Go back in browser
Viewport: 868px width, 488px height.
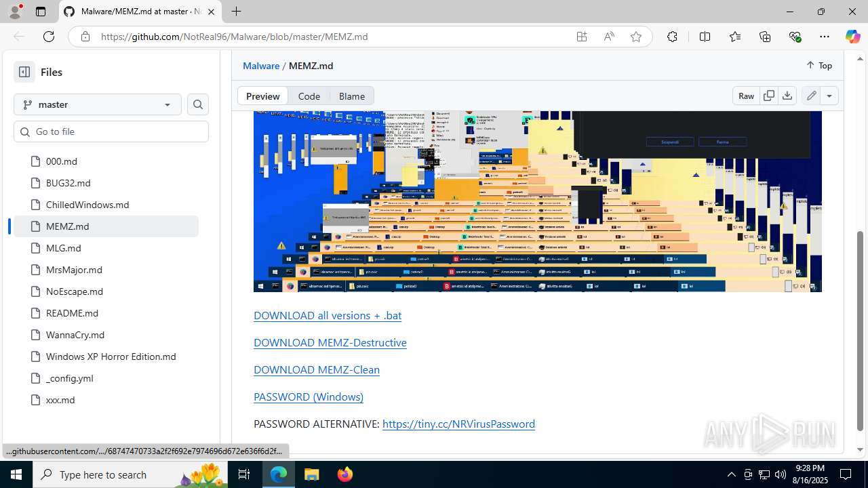19,37
